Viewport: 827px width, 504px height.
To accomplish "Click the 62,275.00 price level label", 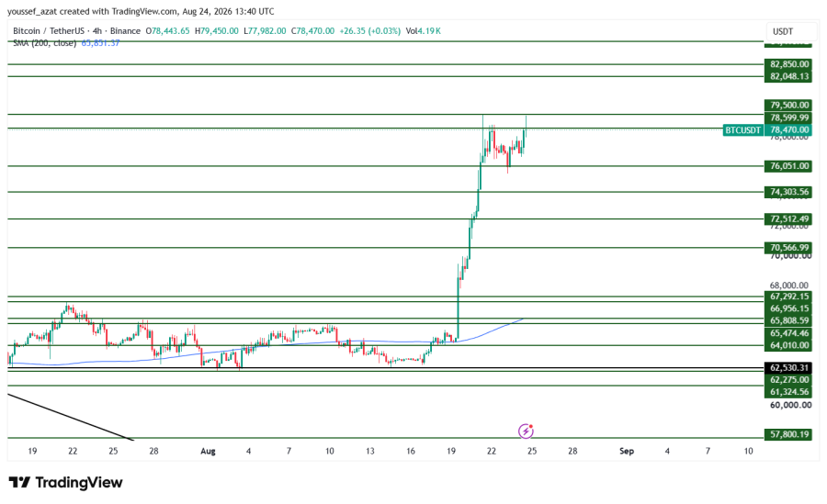I will [x=788, y=379].
